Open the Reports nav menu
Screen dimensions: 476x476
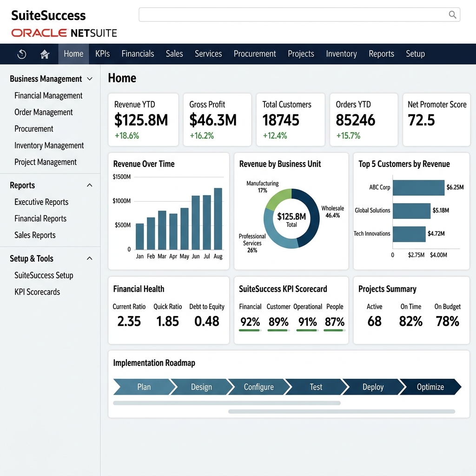pos(381,54)
